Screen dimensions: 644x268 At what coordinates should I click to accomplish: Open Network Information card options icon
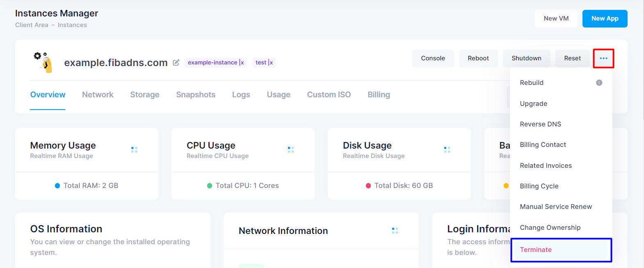[395, 231]
